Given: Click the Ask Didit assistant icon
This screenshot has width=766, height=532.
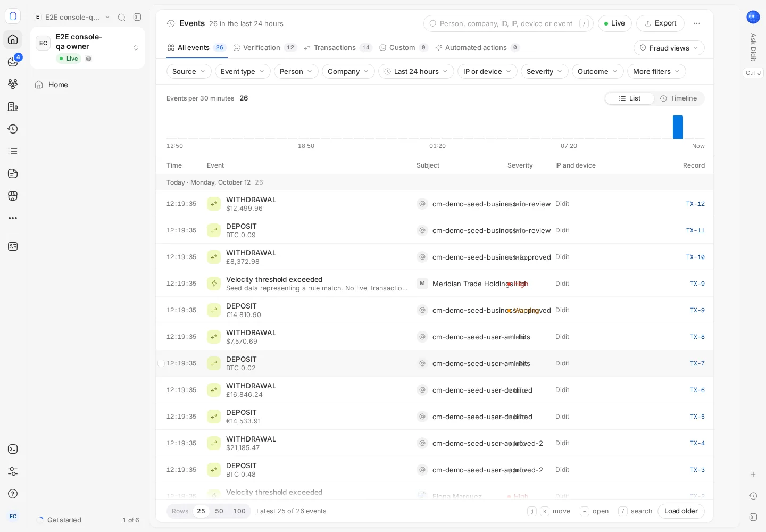Looking at the screenshot, I should click(x=753, y=17).
